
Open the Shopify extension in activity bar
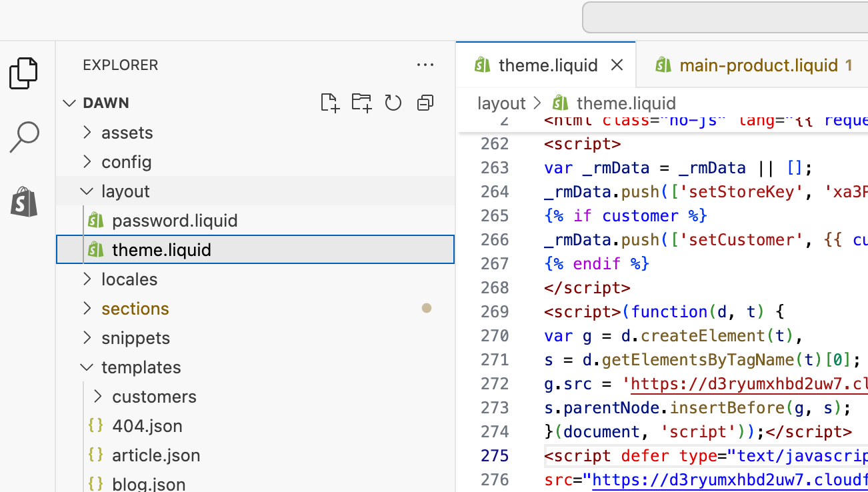click(25, 201)
